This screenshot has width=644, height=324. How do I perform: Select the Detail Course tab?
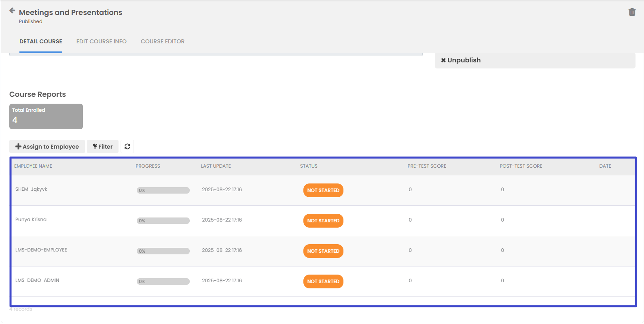pos(41,41)
